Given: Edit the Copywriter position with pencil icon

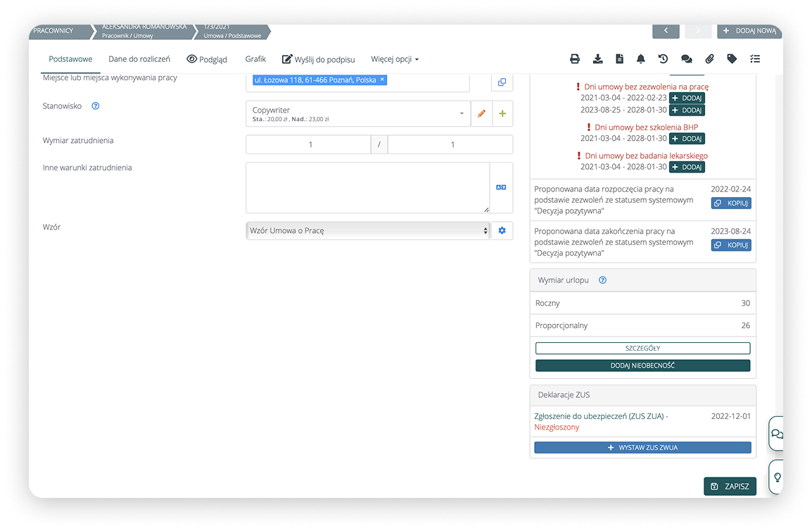Looking at the screenshot, I should [x=481, y=113].
